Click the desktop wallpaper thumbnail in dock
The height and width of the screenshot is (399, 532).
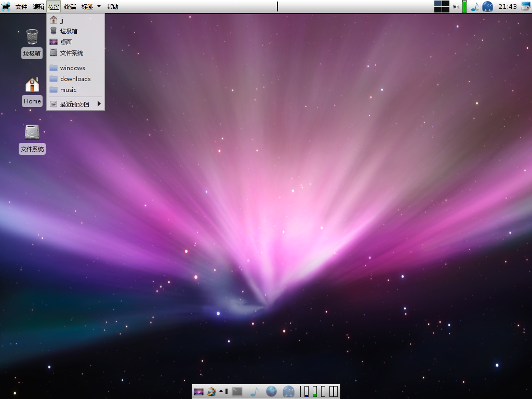tap(198, 392)
